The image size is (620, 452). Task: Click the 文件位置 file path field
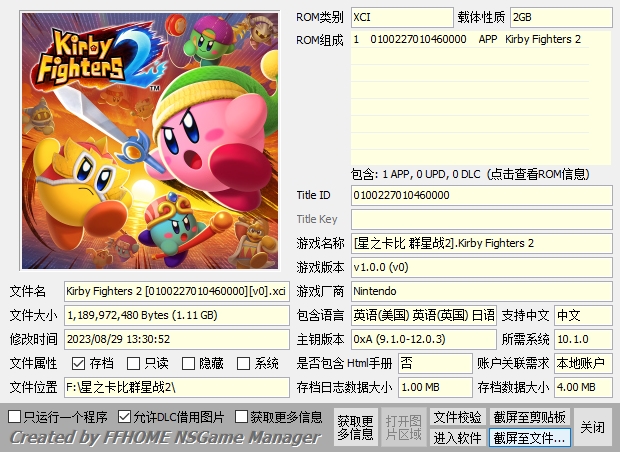click(x=177, y=387)
